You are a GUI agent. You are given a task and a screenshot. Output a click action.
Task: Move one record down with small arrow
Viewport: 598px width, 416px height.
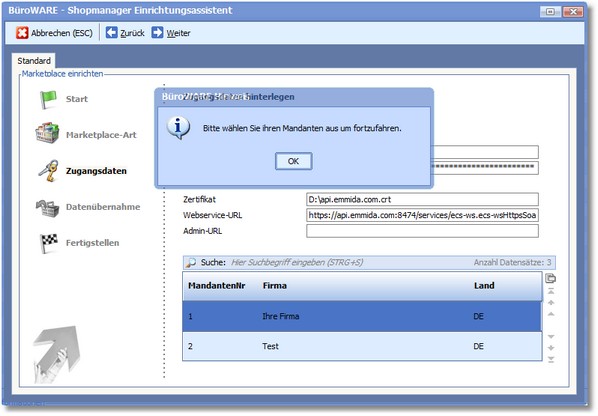click(551, 348)
